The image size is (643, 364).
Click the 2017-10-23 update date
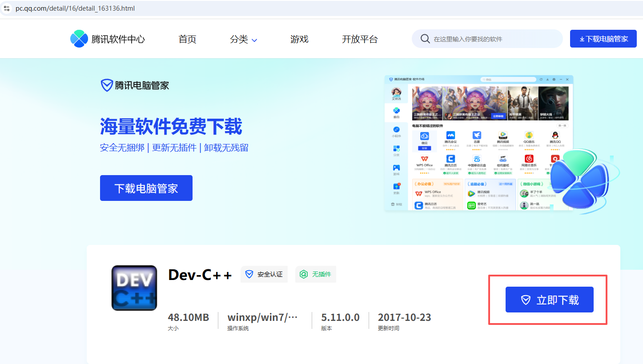pos(405,317)
